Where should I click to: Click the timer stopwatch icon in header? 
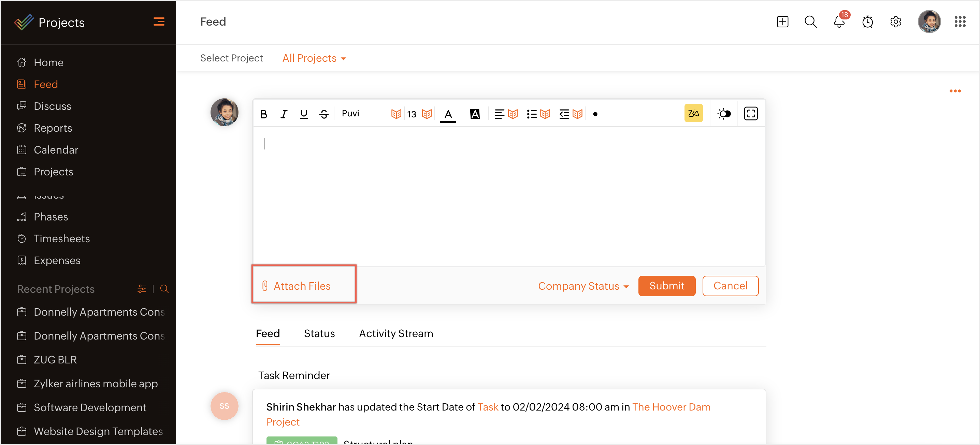pyautogui.click(x=867, y=22)
